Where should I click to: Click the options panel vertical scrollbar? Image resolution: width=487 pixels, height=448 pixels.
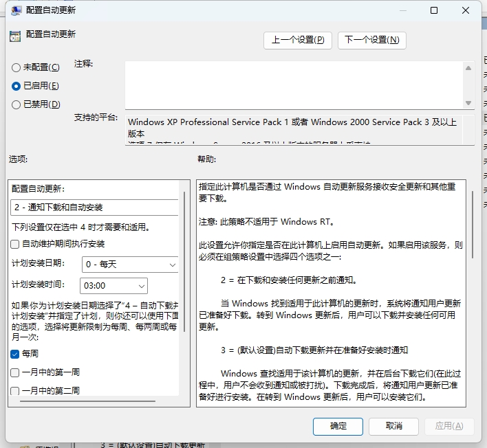coord(184,262)
